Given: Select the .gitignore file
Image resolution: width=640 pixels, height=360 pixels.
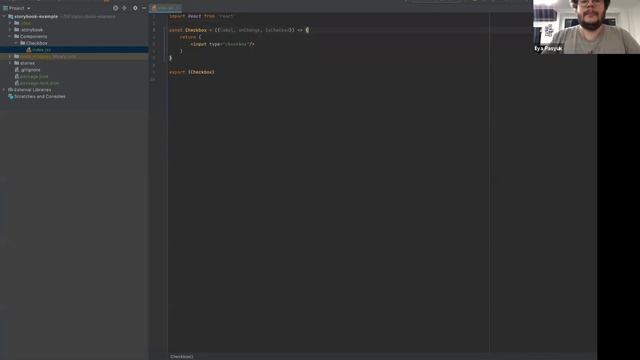Looking at the screenshot, I should 30,70.
